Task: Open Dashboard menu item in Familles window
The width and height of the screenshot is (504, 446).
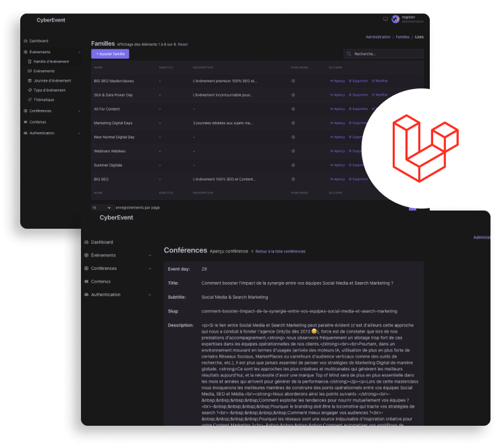Action: pyautogui.click(x=38, y=41)
